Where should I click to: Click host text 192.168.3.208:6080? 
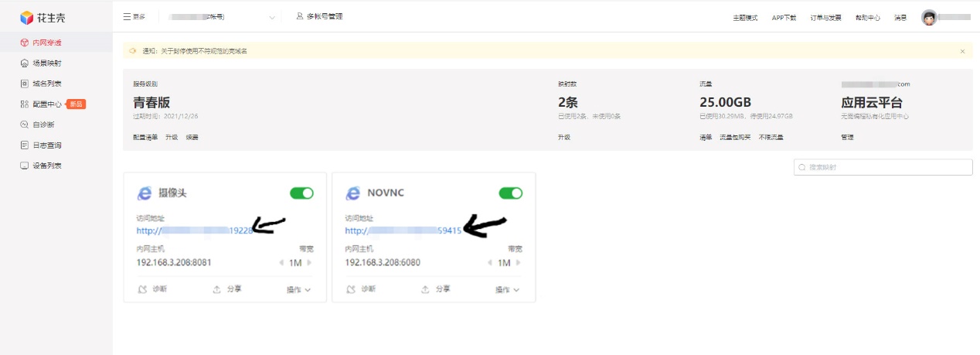[x=383, y=263]
